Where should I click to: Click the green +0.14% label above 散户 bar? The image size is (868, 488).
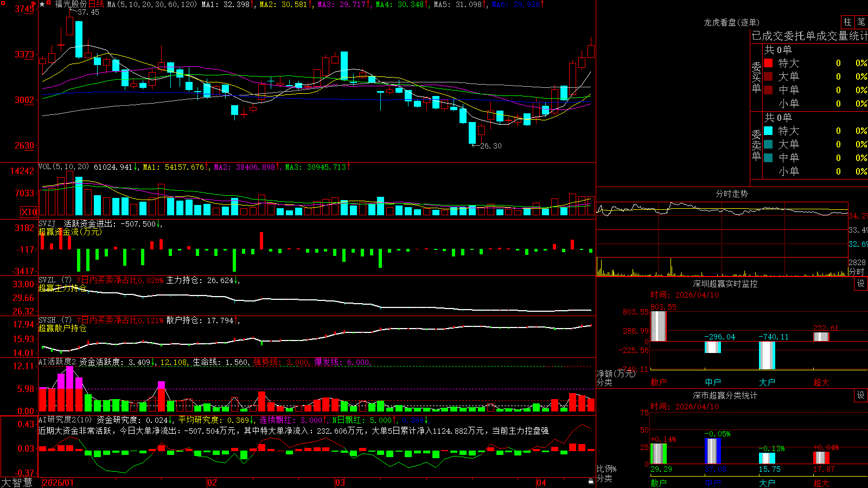[663, 440]
